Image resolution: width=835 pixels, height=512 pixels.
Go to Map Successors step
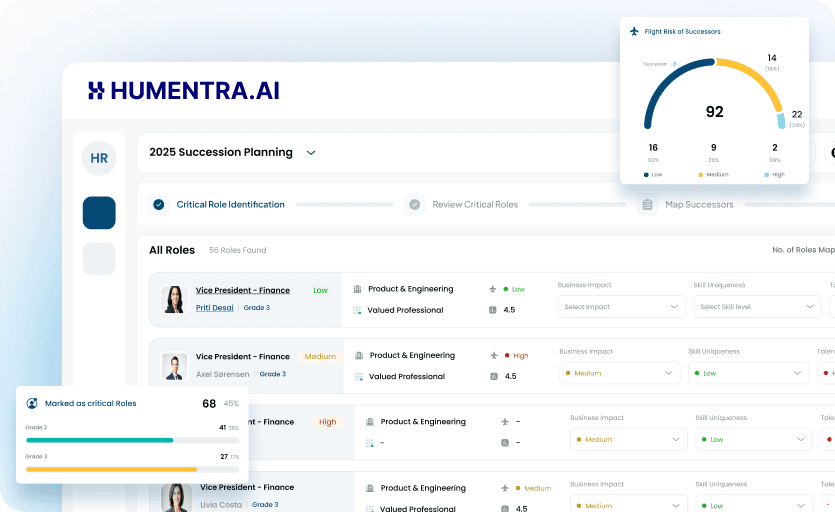point(699,205)
